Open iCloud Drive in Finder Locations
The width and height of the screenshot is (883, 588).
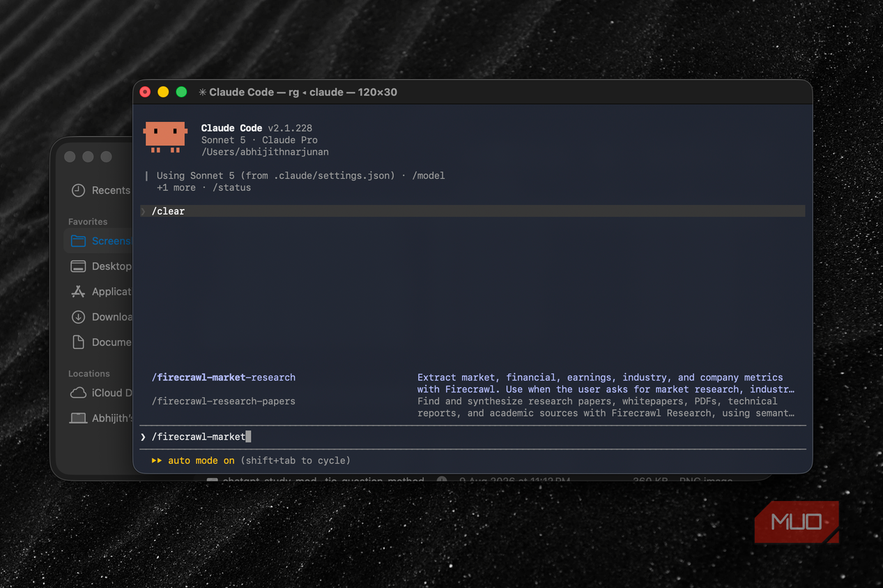101,393
